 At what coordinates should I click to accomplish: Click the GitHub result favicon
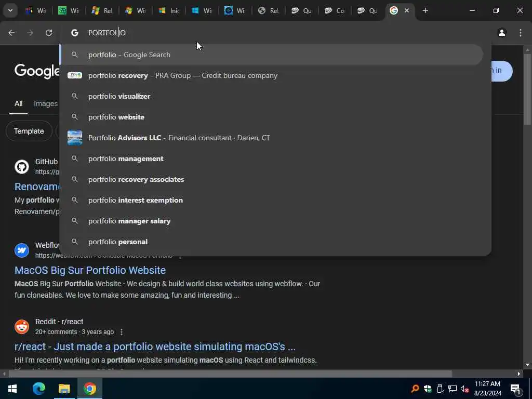[x=22, y=167]
